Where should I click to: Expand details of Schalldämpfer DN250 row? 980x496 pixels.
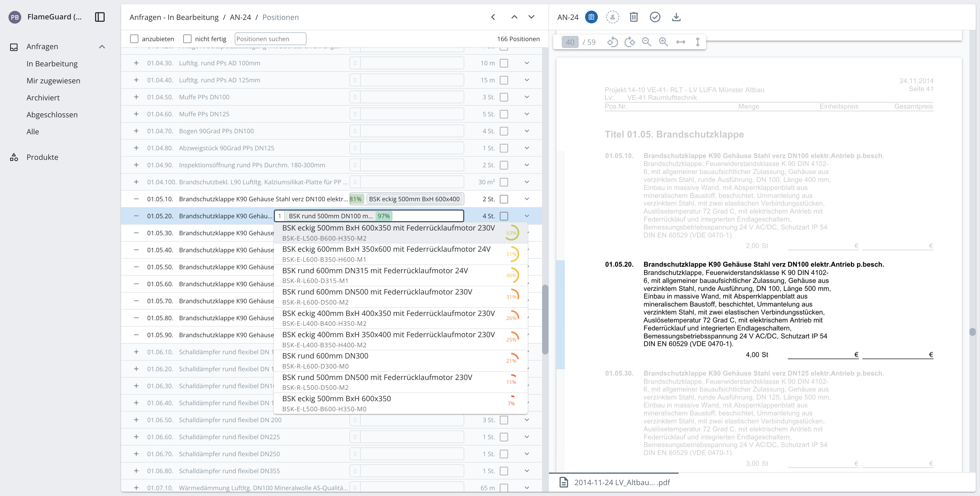(x=527, y=454)
